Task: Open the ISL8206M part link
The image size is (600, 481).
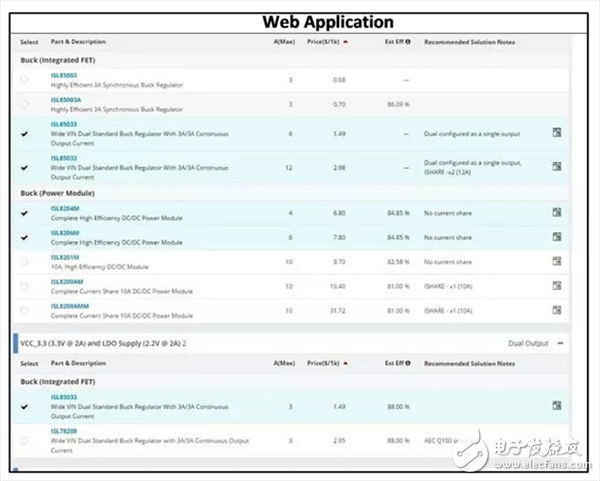Action: (x=66, y=232)
